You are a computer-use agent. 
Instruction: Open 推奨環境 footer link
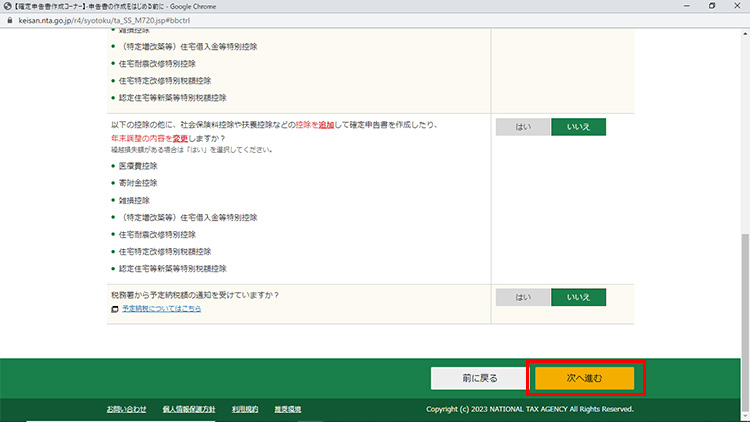(288, 409)
